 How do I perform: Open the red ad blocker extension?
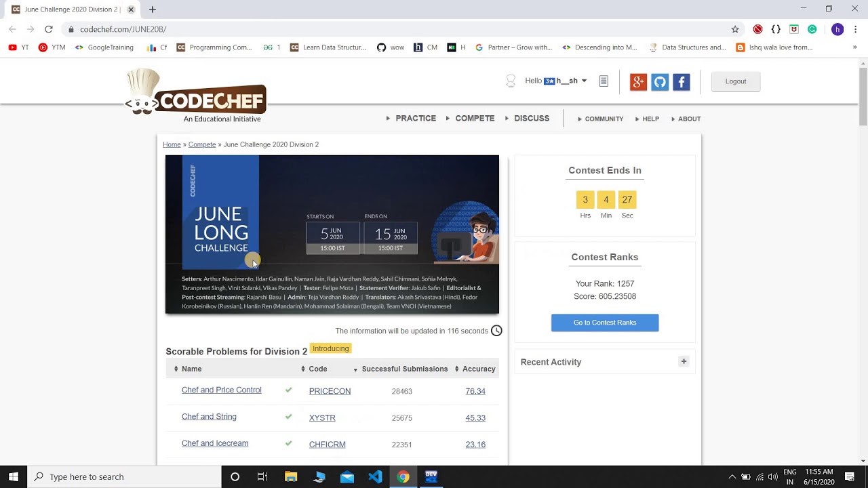[x=758, y=29]
